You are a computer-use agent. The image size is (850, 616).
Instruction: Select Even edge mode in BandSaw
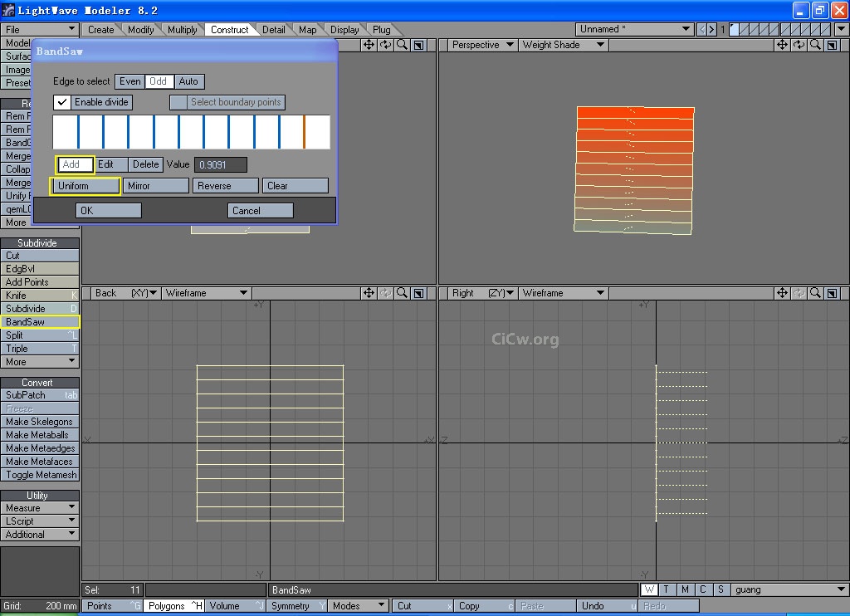pyautogui.click(x=130, y=81)
